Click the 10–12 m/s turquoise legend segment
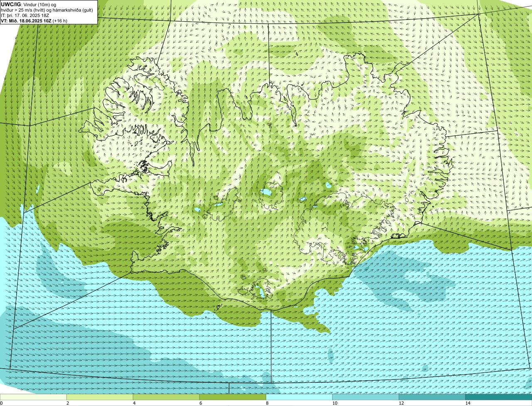The width and height of the screenshot is (532, 406). coord(366,397)
